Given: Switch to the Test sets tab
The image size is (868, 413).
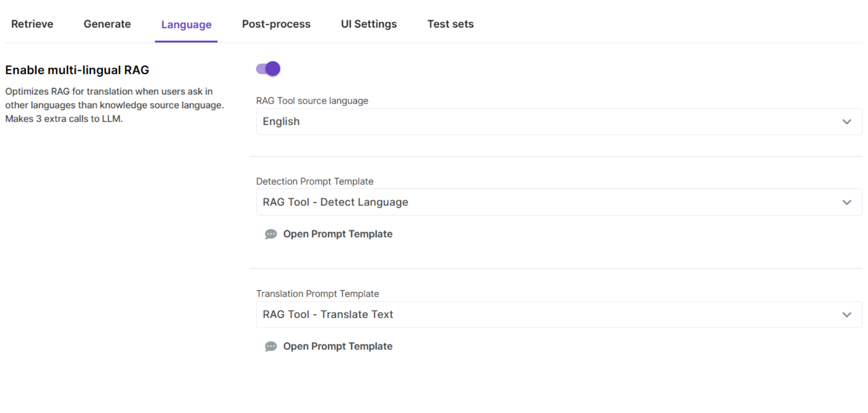Looking at the screenshot, I should 450,24.
